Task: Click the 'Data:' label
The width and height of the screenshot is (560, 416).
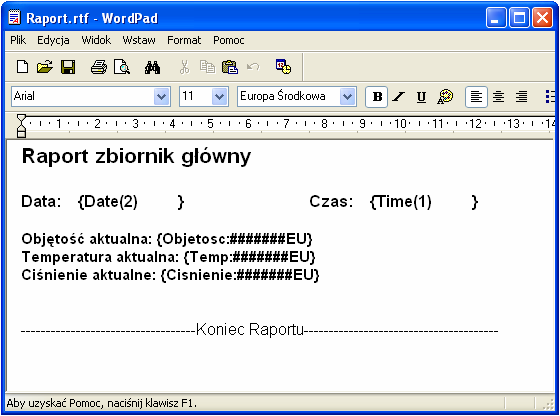Action: (x=41, y=201)
